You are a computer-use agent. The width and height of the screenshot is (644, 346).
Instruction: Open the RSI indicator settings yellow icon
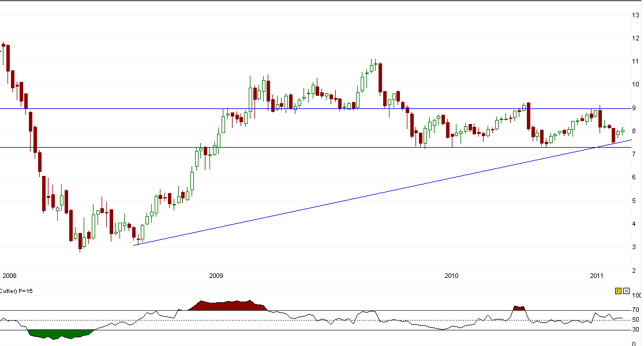click(618, 291)
